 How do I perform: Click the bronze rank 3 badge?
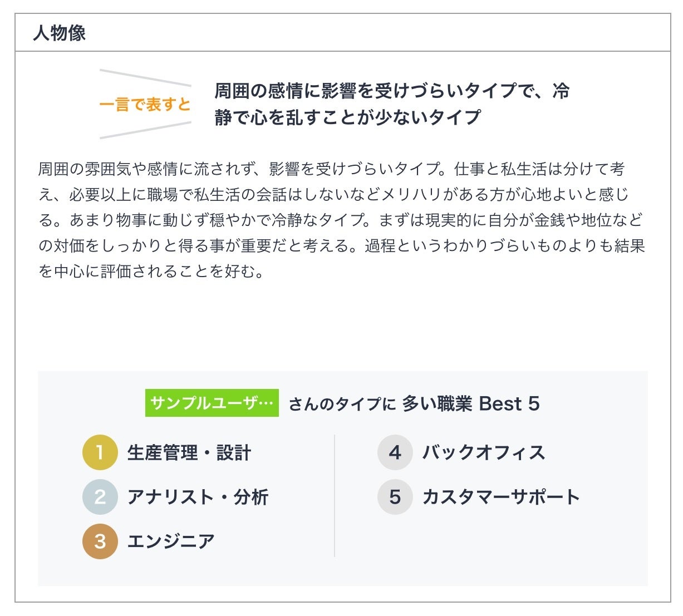(x=100, y=541)
